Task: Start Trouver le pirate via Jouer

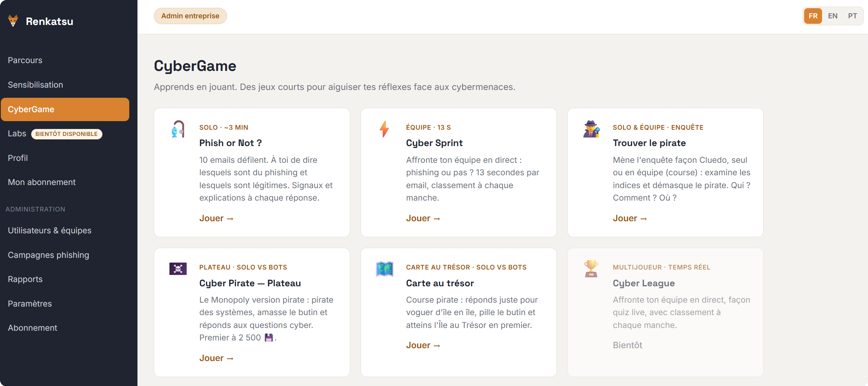Action: click(x=630, y=219)
